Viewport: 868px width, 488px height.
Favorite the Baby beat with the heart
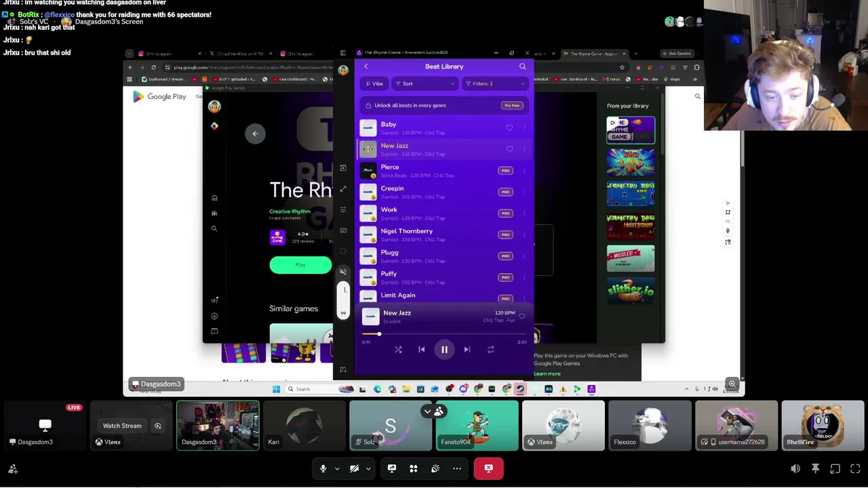509,128
